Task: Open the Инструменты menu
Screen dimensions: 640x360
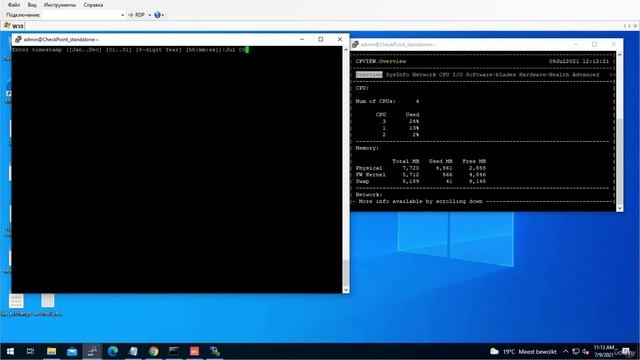Action: click(x=60, y=5)
